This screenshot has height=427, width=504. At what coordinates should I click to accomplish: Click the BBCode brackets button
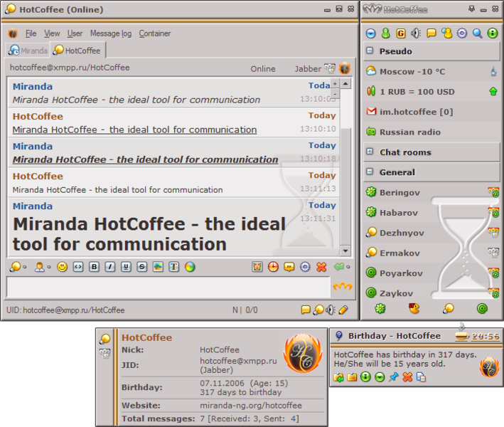click(78, 267)
